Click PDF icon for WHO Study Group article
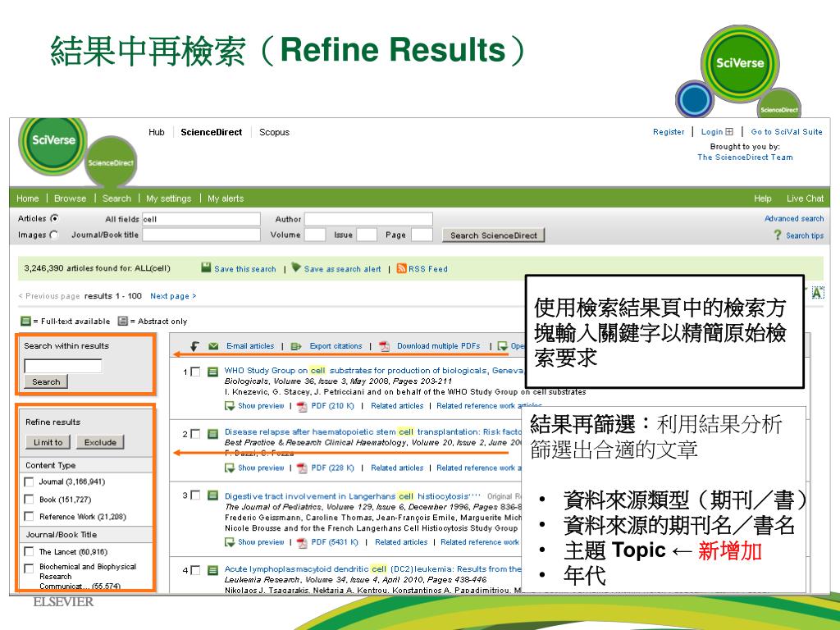This screenshot has height=630, width=840. coord(302,406)
